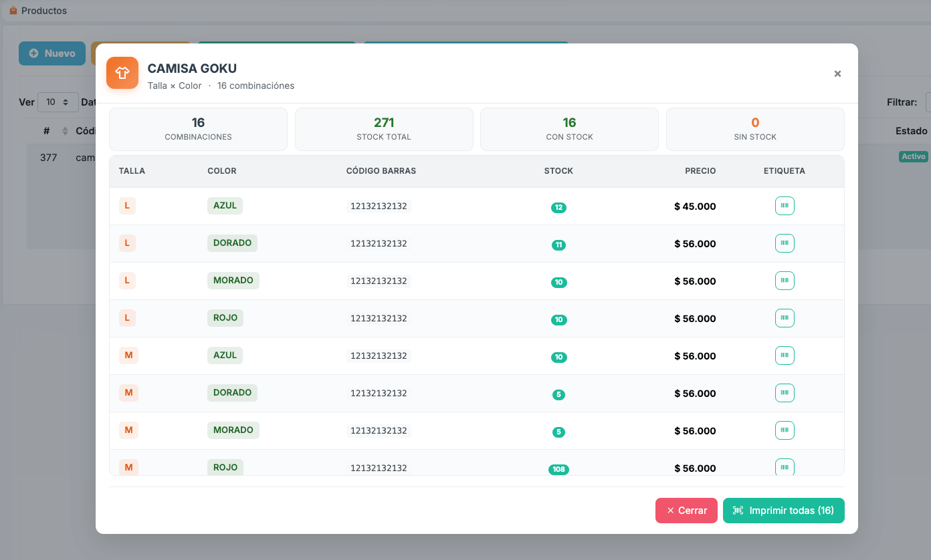This screenshot has height=560, width=931.
Task: Click the stock badge showing 12
Action: tap(558, 208)
